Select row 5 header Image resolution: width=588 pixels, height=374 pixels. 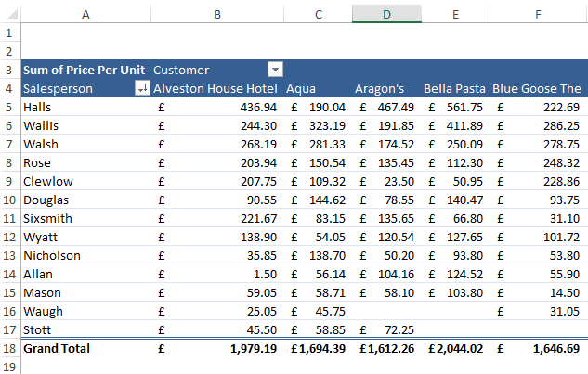(9, 107)
